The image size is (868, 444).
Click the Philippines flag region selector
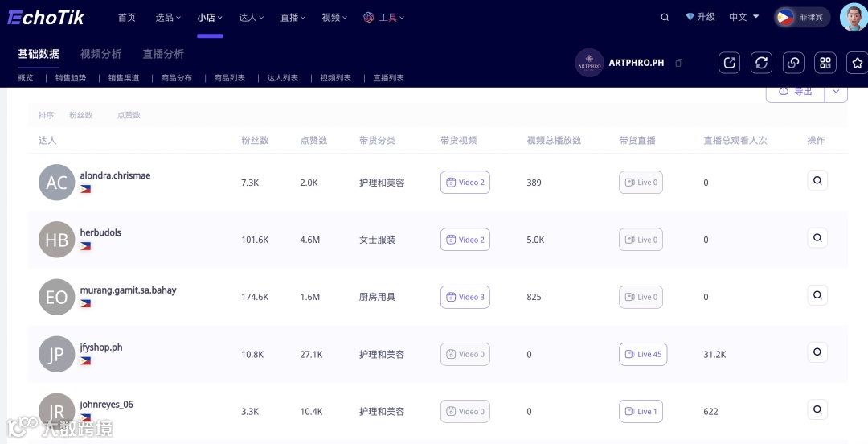802,17
